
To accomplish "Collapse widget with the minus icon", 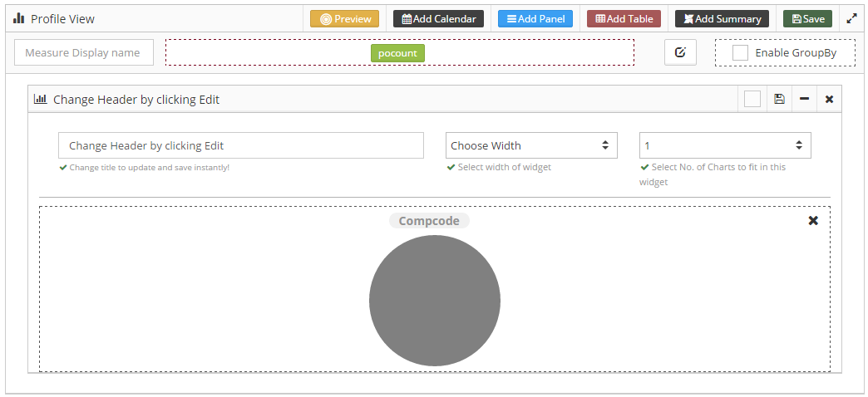I will point(804,99).
